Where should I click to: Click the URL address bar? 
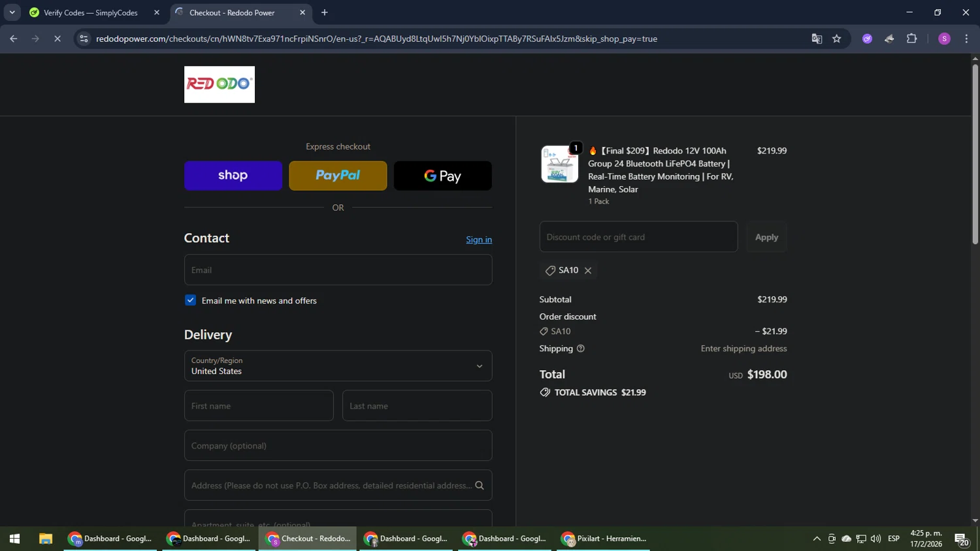(x=376, y=39)
